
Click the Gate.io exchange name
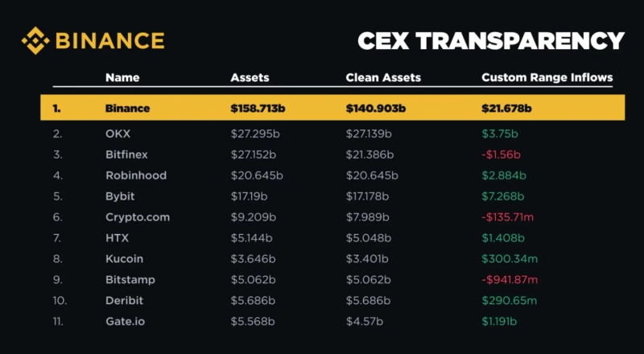coord(125,322)
